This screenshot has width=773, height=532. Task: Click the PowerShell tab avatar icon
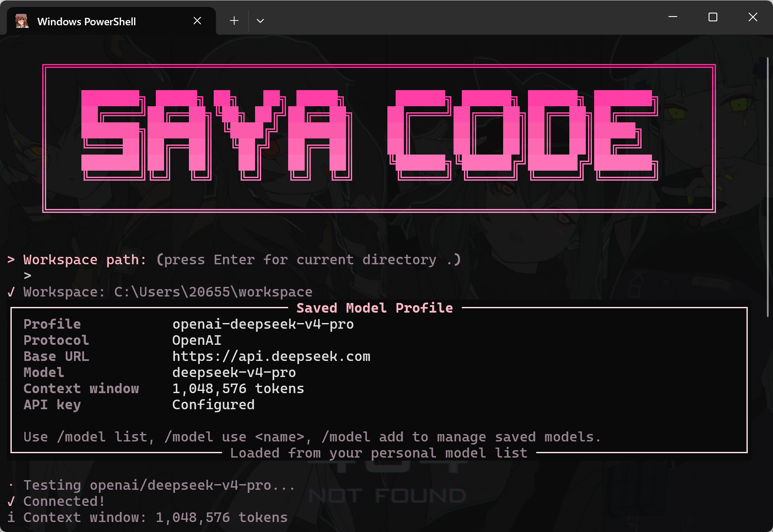click(x=22, y=21)
